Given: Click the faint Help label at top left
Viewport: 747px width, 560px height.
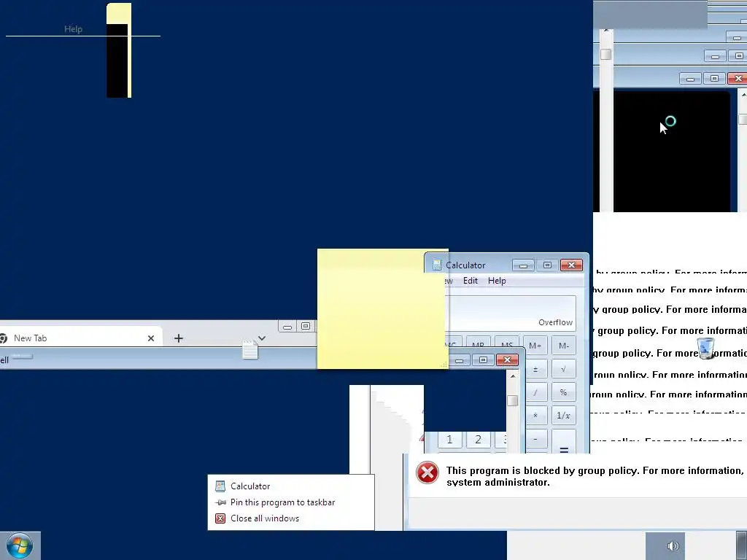Looking at the screenshot, I should (74, 29).
